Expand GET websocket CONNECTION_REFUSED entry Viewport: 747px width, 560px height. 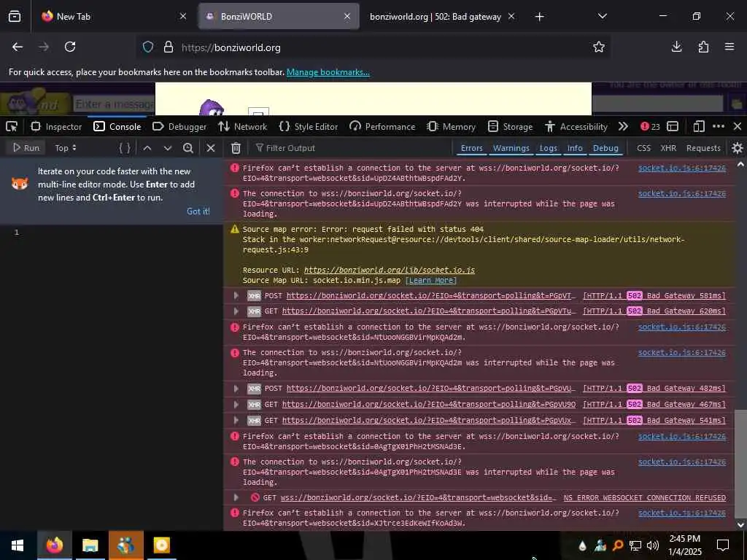(x=236, y=497)
